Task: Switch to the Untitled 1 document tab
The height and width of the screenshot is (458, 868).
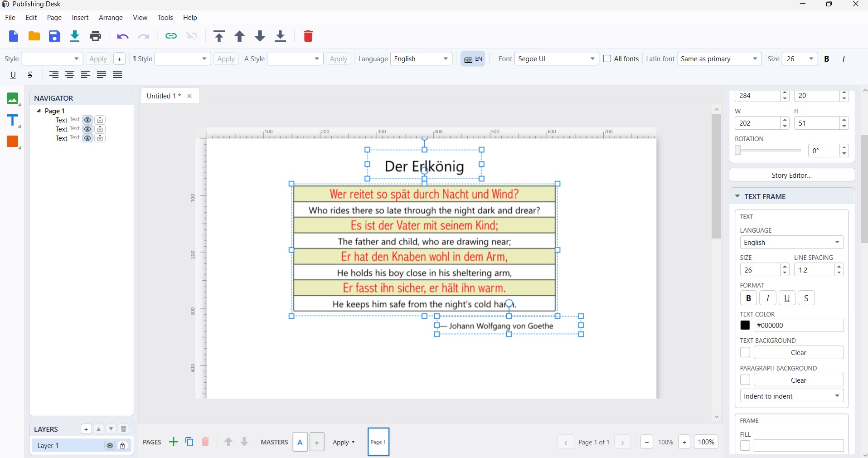Action: coord(164,96)
